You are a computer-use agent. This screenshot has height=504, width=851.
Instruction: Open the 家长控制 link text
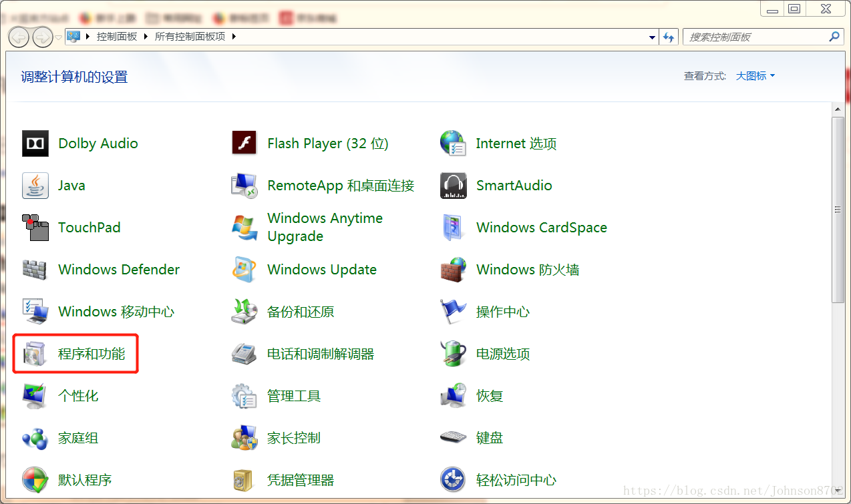click(294, 438)
